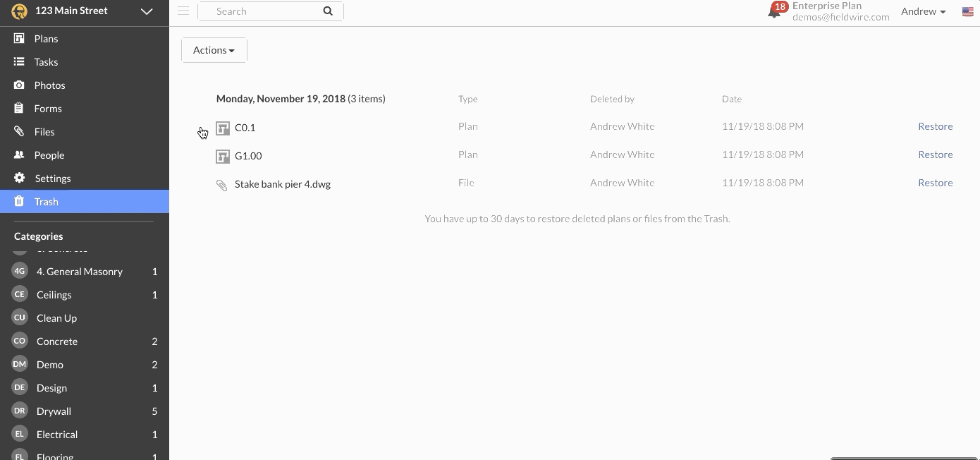This screenshot has height=460, width=980.
Task: Open Plans in the sidebar
Action: (x=85, y=39)
